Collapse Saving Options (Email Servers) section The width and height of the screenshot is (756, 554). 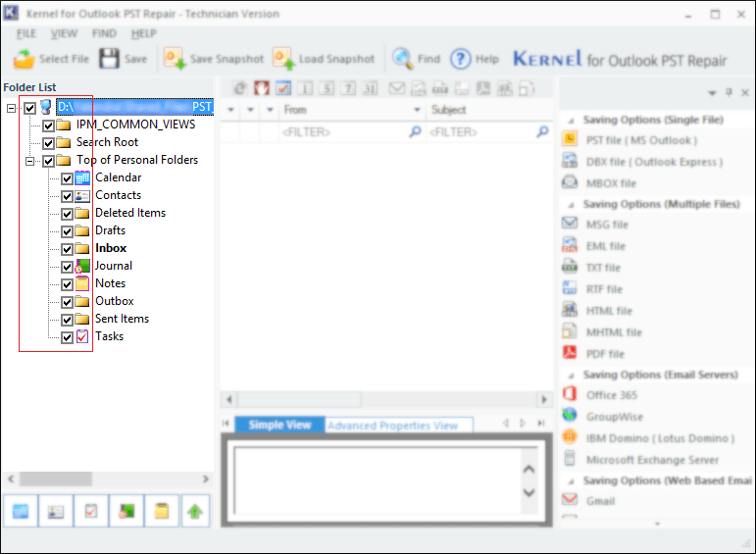[571, 376]
